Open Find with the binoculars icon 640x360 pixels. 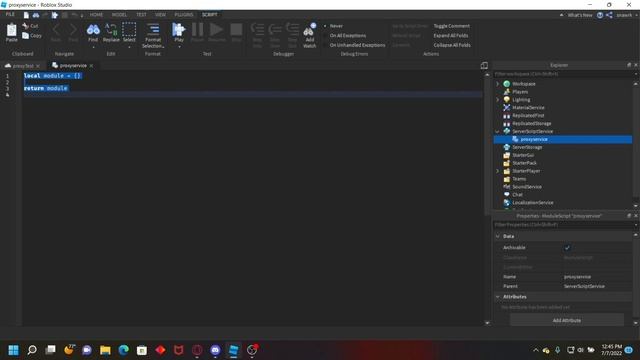93,29
